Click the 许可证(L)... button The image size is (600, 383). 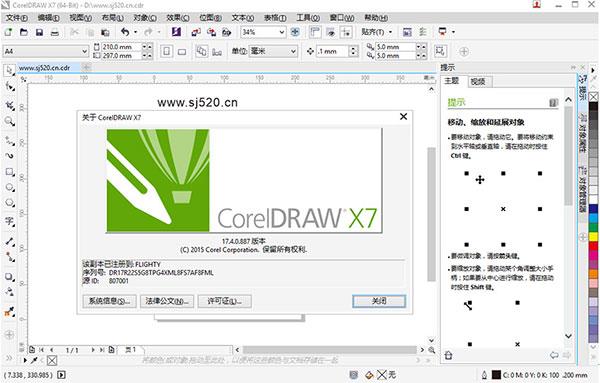pos(225,301)
